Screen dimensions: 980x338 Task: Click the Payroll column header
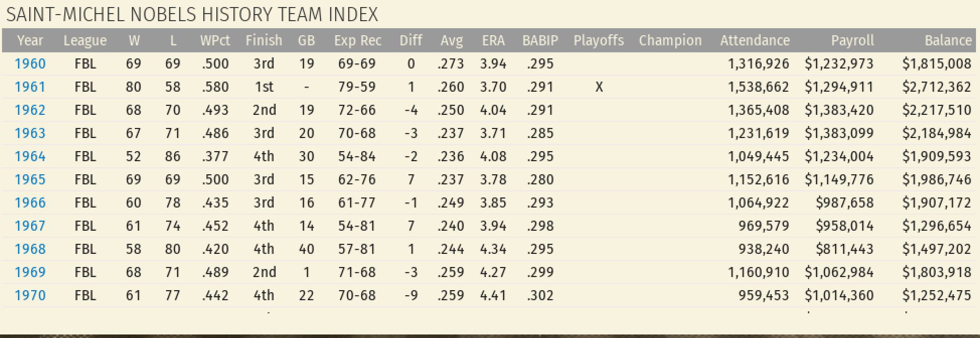click(x=852, y=41)
